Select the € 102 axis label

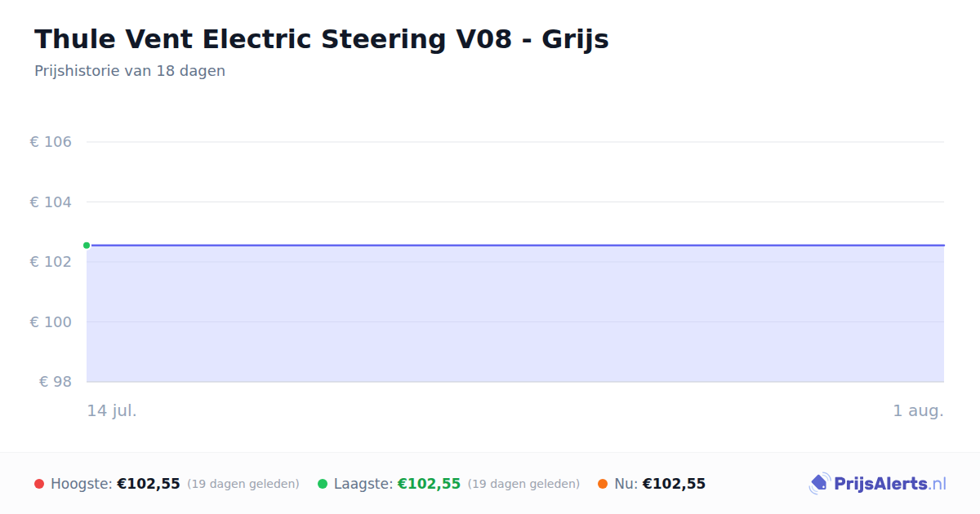tap(51, 262)
